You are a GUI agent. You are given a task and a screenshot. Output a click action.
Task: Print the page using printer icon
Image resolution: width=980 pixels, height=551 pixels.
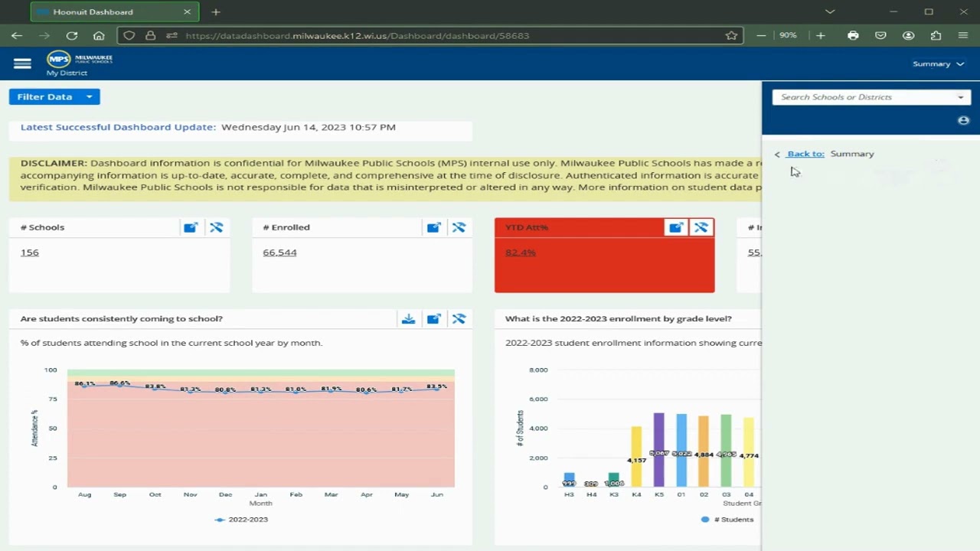click(853, 36)
